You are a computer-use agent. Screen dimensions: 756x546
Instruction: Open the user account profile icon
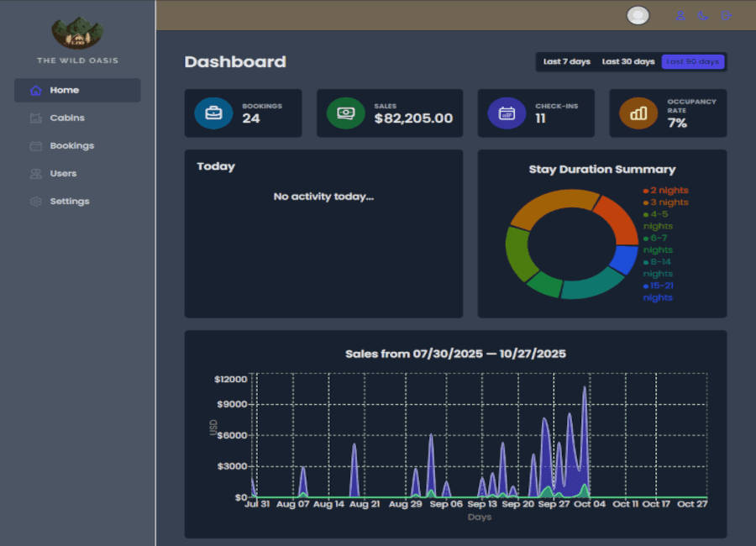point(680,15)
